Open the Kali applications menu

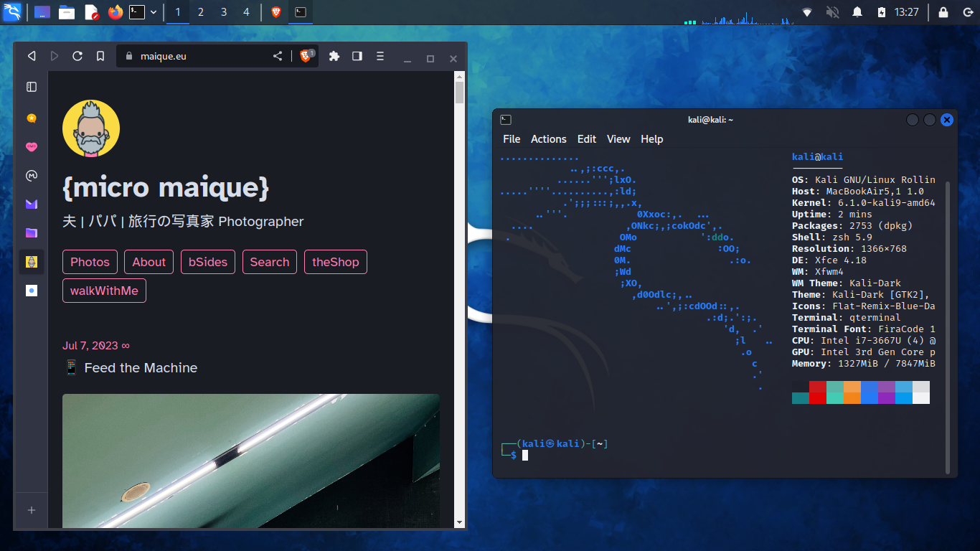tap(12, 12)
